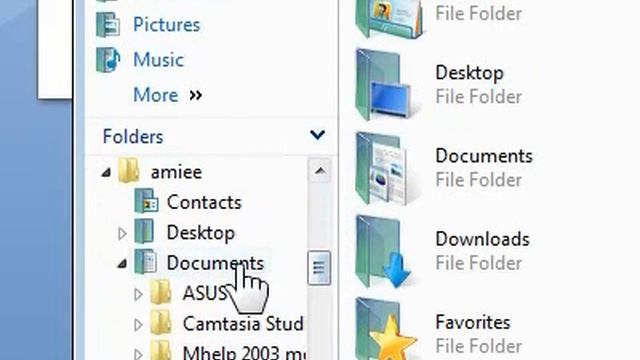The image size is (640, 360).
Task: Select the Favorites star folder icon
Action: coord(385,330)
